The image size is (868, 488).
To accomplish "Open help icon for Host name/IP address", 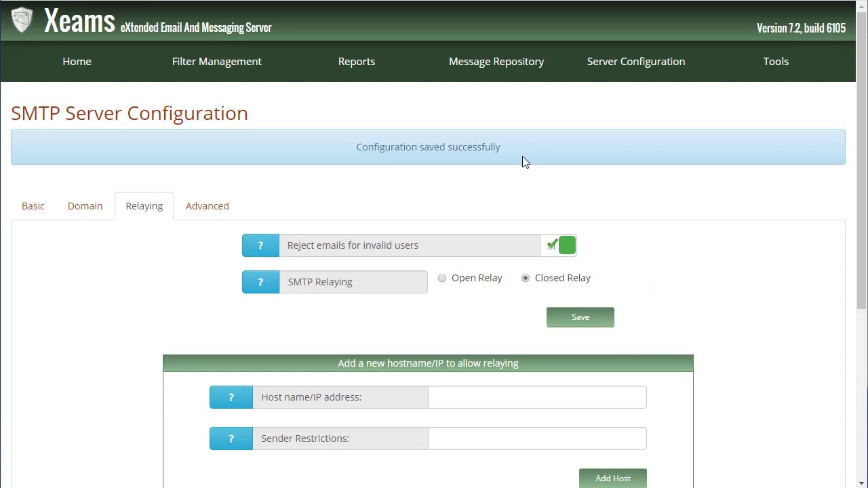I will 231,397.
